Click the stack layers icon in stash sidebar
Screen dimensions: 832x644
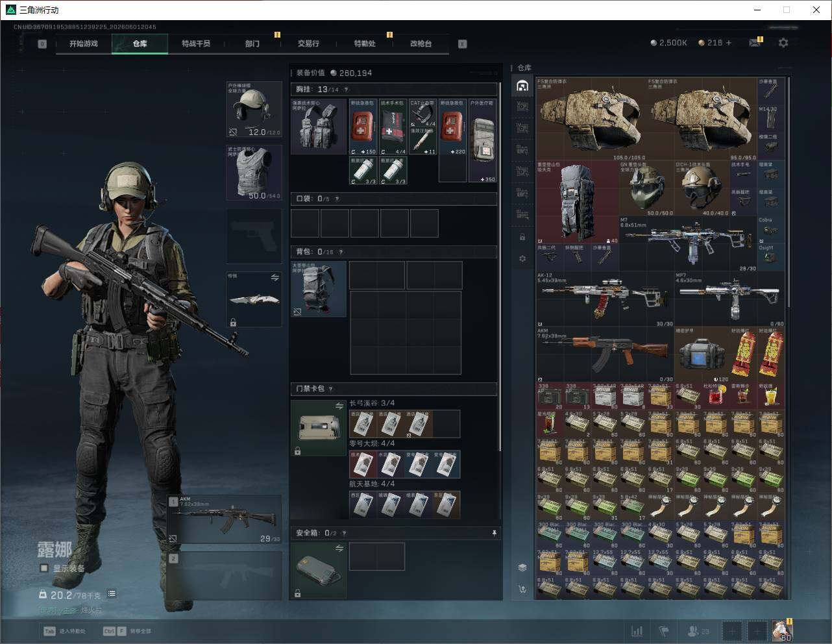522,567
